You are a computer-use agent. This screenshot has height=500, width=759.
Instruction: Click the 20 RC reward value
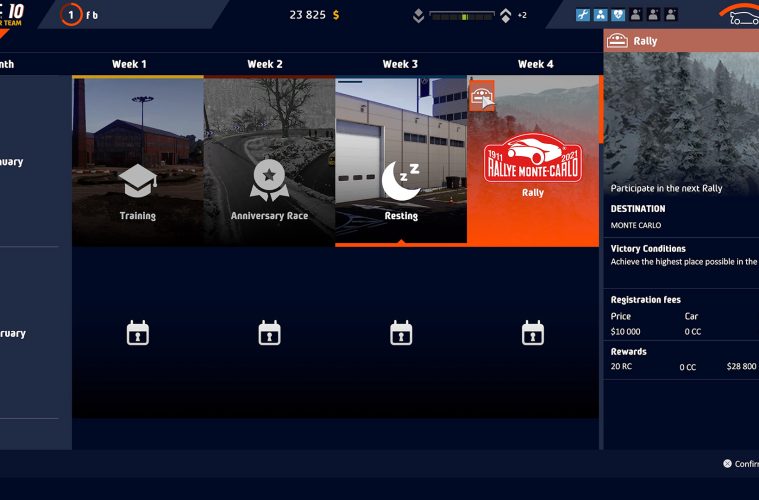pyautogui.click(x=621, y=366)
